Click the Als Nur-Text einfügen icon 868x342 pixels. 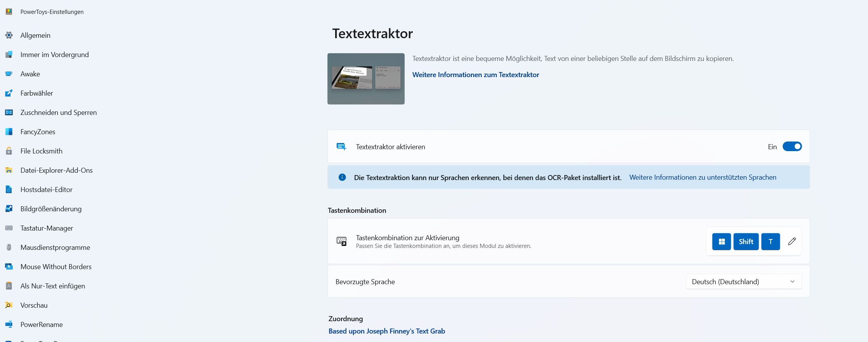click(9, 286)
